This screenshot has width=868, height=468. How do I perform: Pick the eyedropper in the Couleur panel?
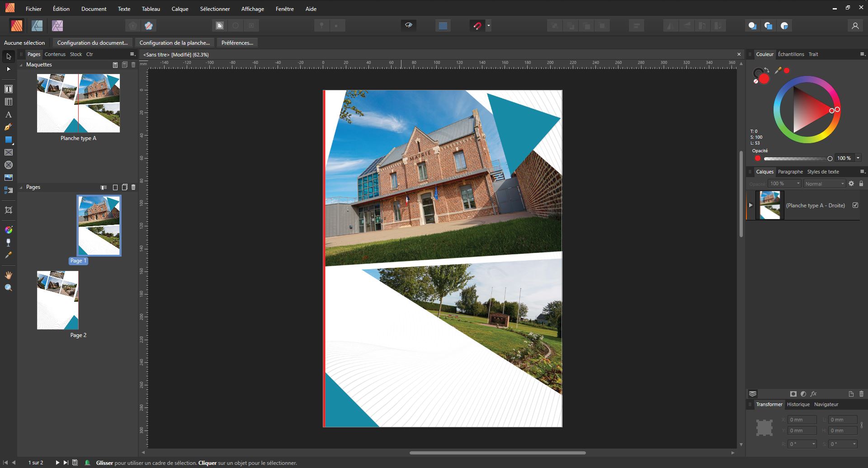click(778, 70)
